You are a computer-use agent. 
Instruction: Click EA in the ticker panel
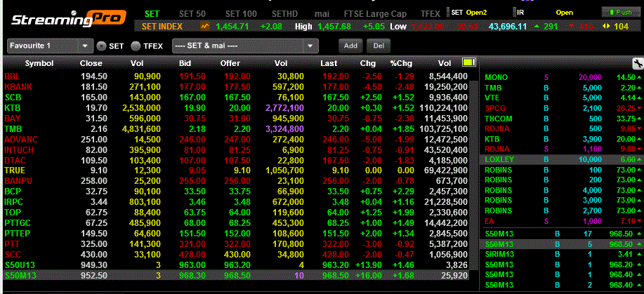click(489, 221)
